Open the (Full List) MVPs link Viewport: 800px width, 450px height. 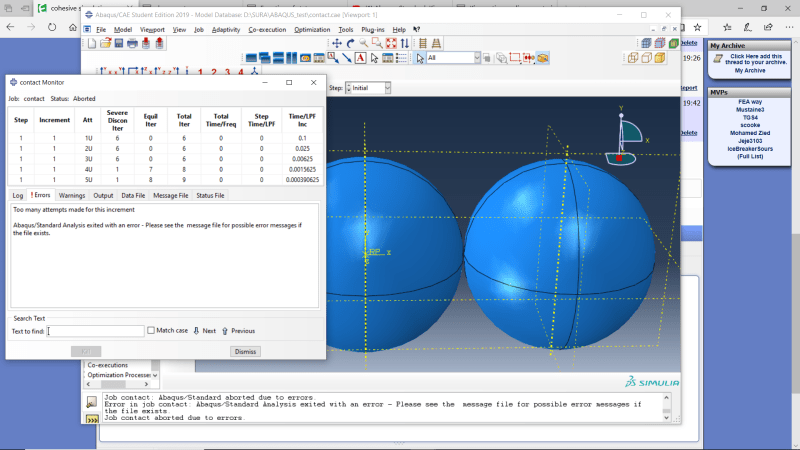click(x=749, y=157)
